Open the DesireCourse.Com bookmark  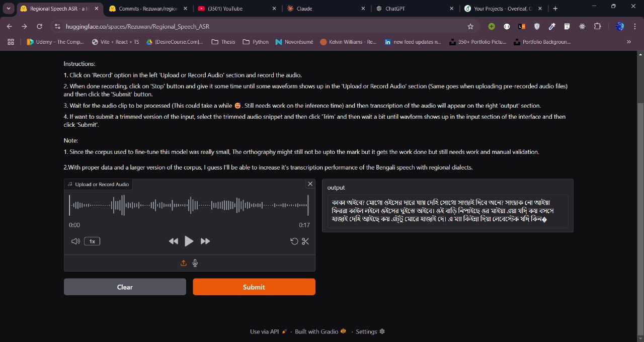pyautogui.click(x=175, y=42)
